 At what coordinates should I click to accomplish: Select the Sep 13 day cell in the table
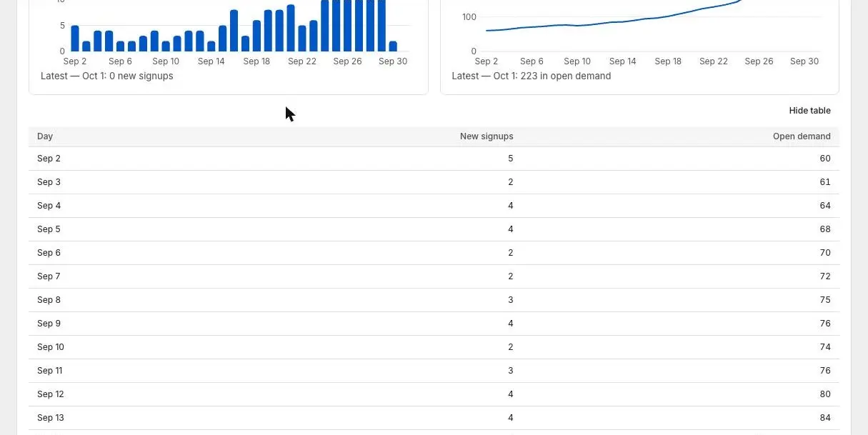(51, 418)
